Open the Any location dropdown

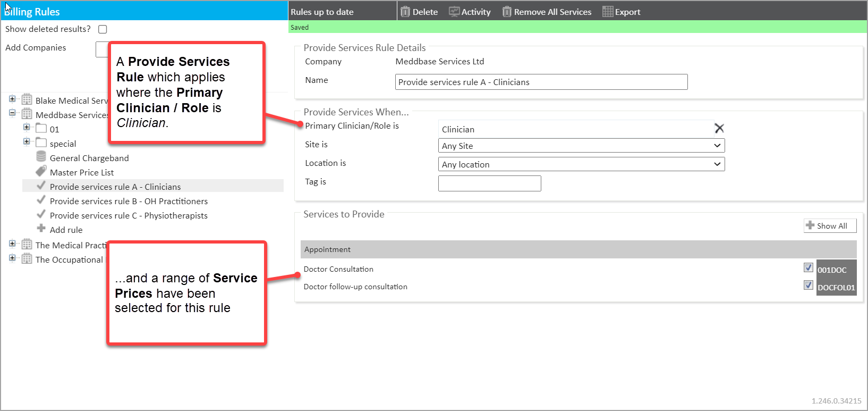581,164
